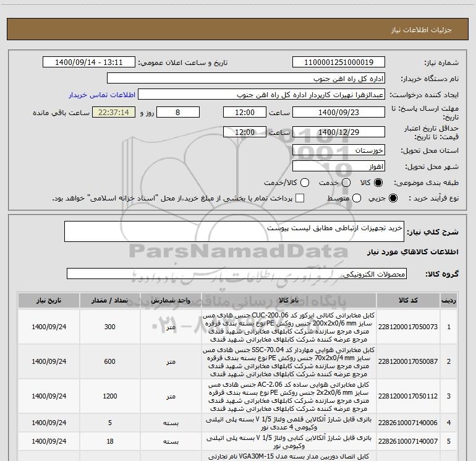Click delivery province field خوزستان

339,150
